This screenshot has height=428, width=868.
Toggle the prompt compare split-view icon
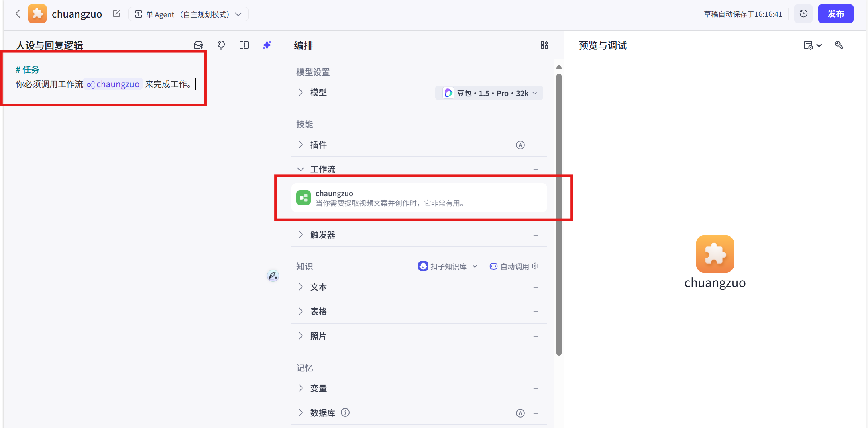tap(244, 45)
